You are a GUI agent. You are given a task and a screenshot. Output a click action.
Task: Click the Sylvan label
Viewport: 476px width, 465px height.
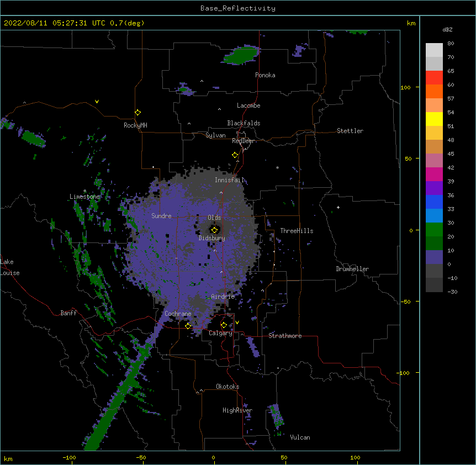215,135
